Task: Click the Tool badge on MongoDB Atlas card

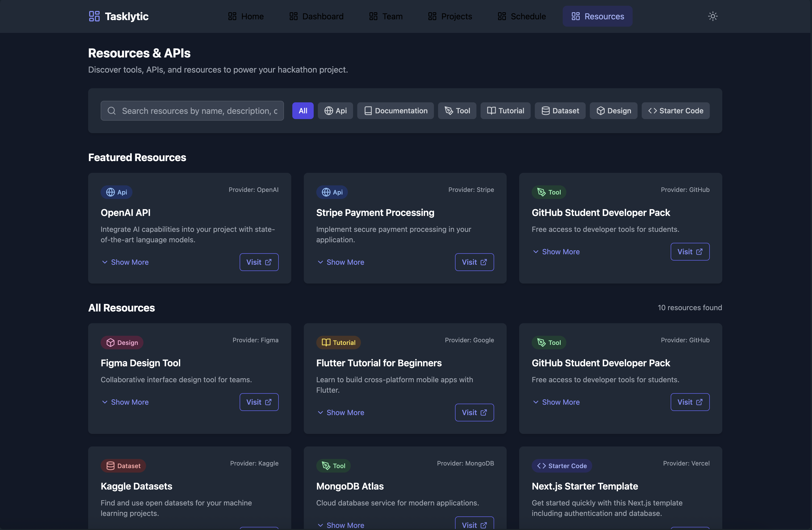Action: (x=333, y=466)
